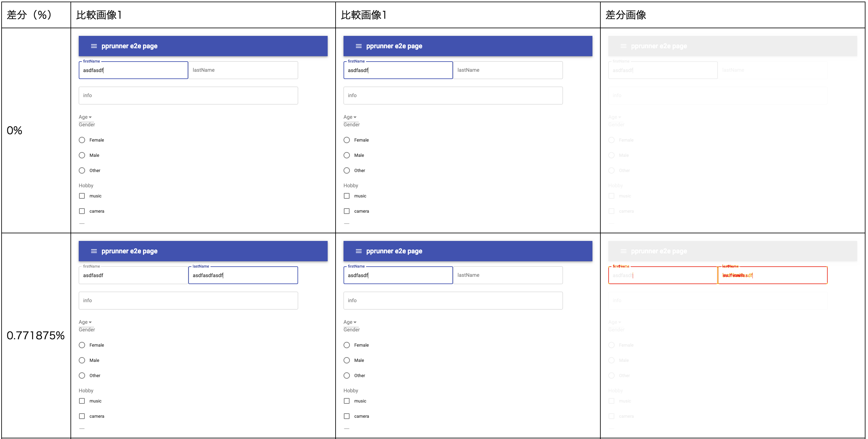This screenshot has width=868, height=439.
Task: Check music checkbox in top-middle screenshot
Action: point(347,196)
